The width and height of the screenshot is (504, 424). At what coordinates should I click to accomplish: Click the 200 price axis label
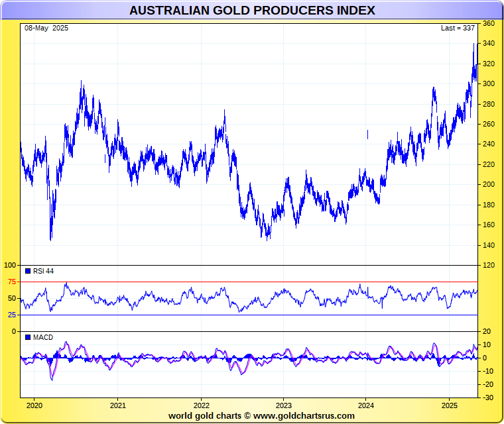pos(489,184)
